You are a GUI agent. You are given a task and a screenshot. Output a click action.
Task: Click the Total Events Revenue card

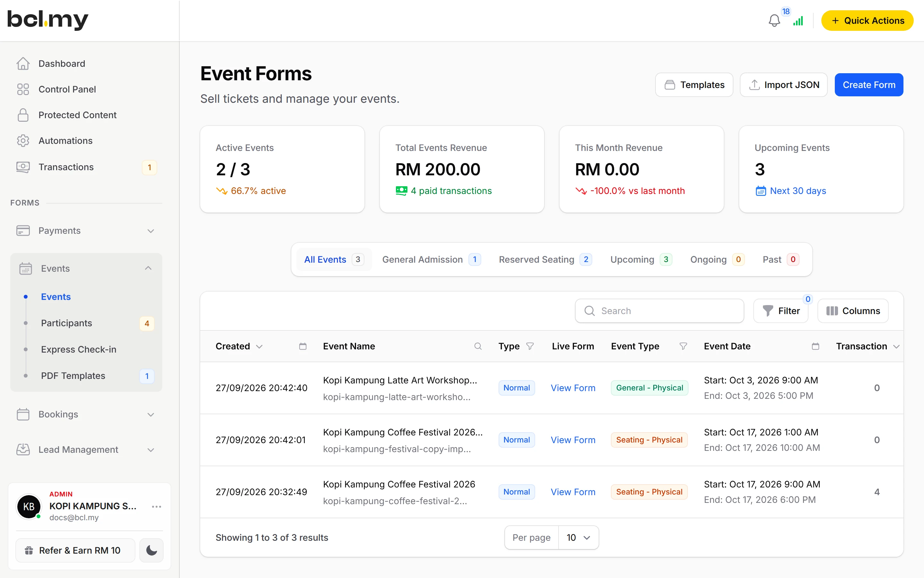[x=462, y=169]
